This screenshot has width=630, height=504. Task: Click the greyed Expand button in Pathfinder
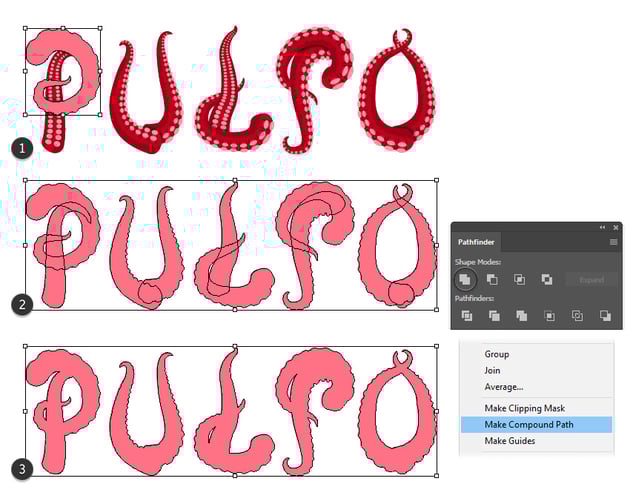(x=591, y=280)
